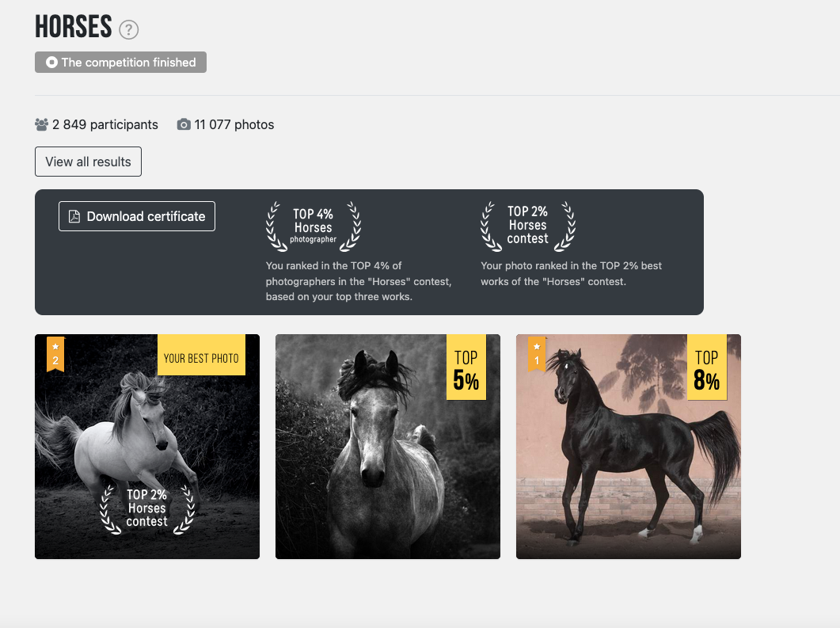The width and height of the screenshot is (840, 628).
Task: Click the 11 077 photos text
Action: click(x=234, y=125)
